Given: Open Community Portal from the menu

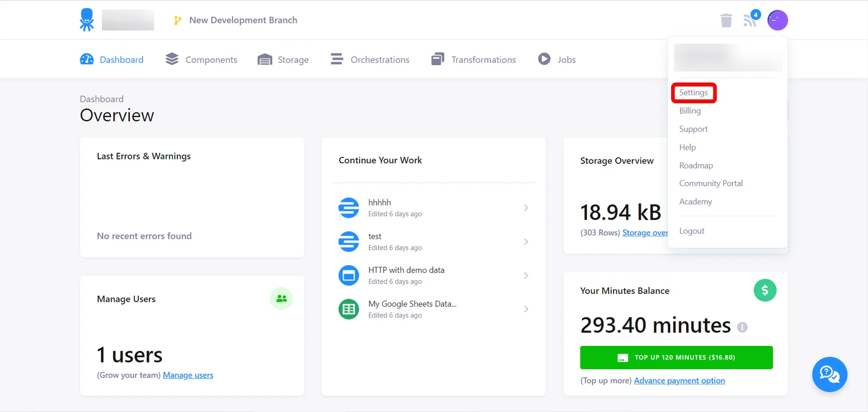Looking at the screenshot, I should tap(711, 183).
